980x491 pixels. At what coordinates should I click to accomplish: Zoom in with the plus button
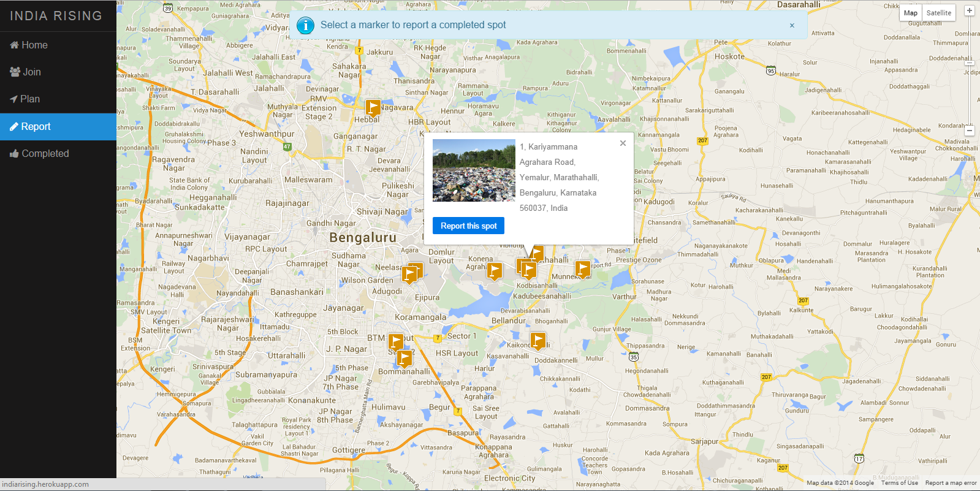point(970,10)
